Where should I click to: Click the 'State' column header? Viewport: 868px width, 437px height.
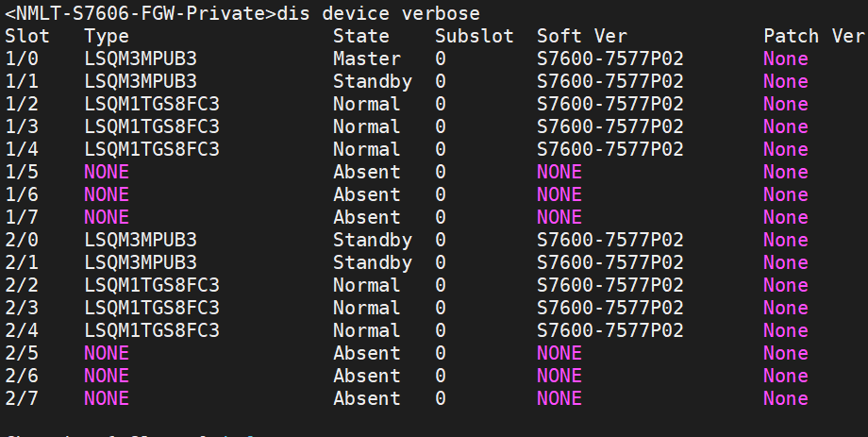point(360,36)
